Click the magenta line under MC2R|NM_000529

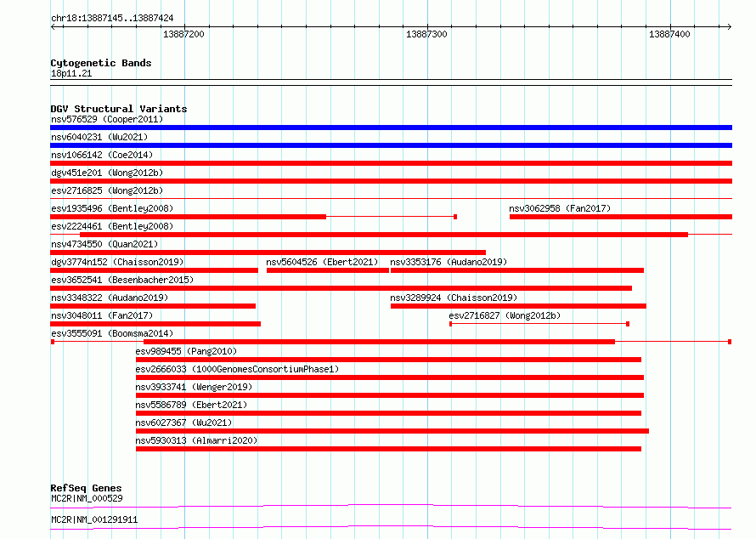[x=391, y=506]
